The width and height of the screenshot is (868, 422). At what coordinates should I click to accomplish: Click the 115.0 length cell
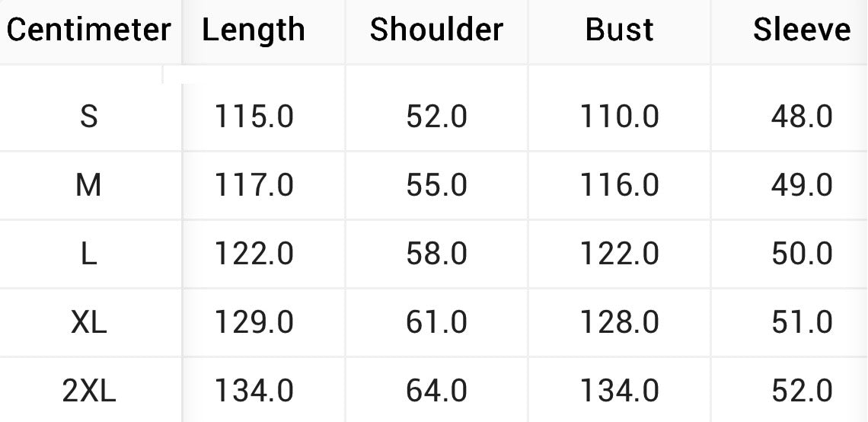click(254, 117)
